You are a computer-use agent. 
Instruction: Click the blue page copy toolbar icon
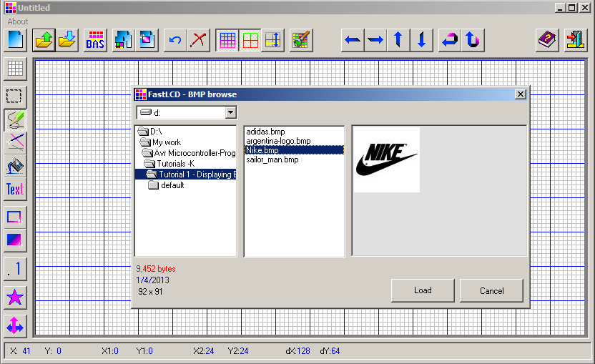[147, 40]
